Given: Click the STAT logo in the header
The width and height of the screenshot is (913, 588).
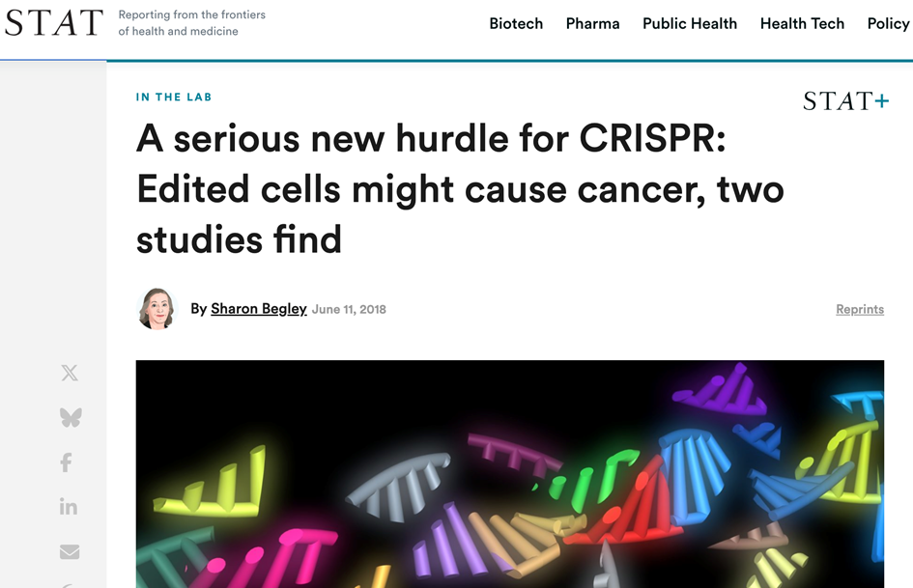Looking at the screenshot, I should click(54, 23).
